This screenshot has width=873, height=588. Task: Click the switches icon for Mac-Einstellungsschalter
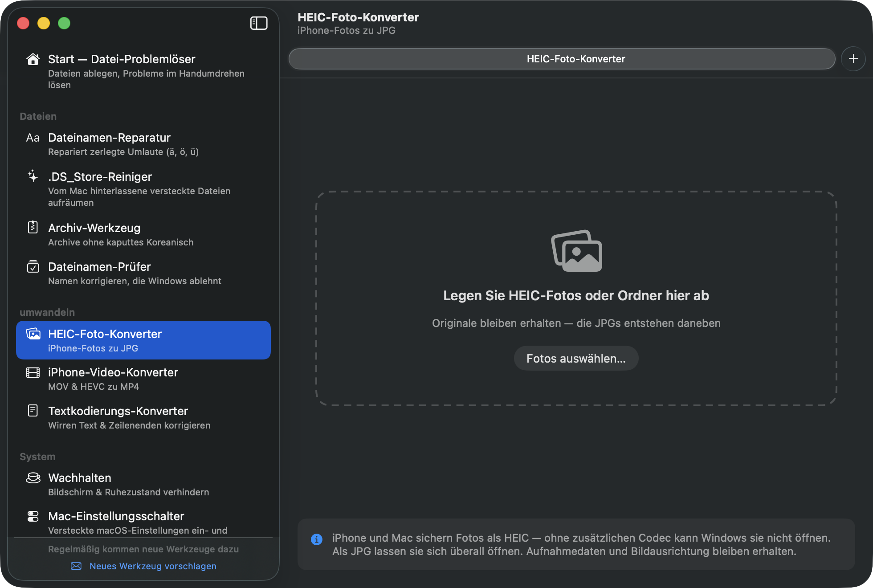coord(33,516)
